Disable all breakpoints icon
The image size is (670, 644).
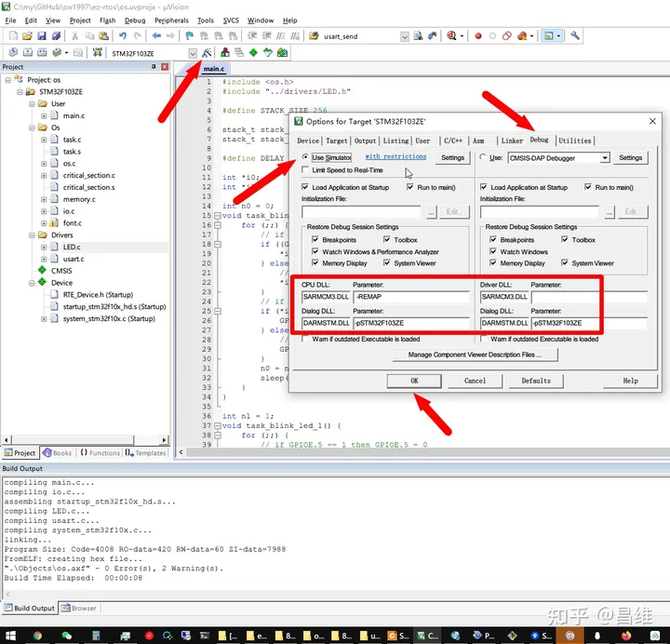pos(507,36)
